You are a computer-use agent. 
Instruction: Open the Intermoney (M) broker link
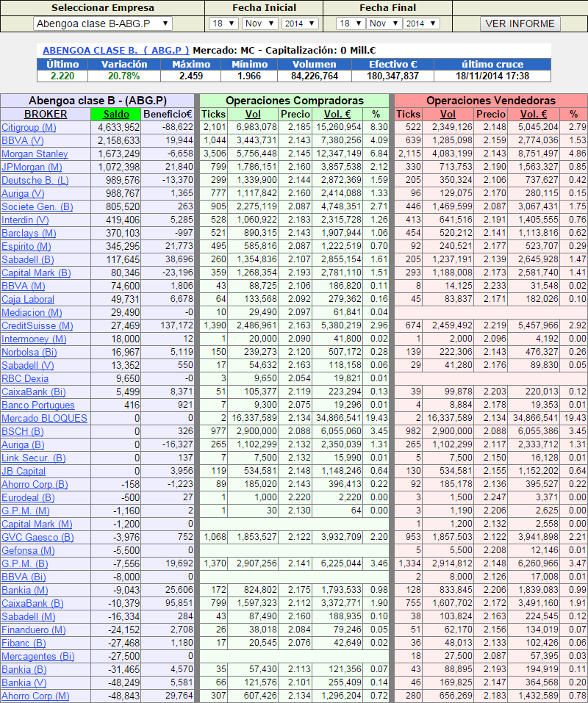[x=34, y=339]
